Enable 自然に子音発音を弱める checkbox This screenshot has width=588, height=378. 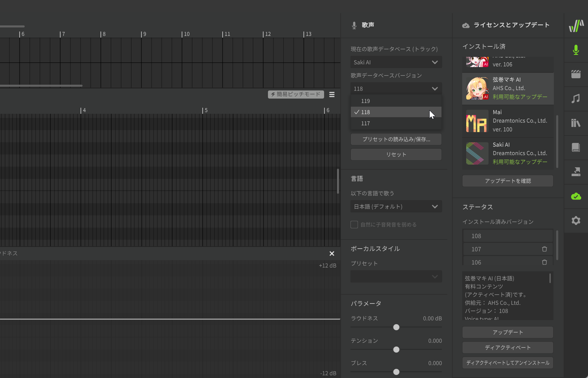click(x=354, y=225)
